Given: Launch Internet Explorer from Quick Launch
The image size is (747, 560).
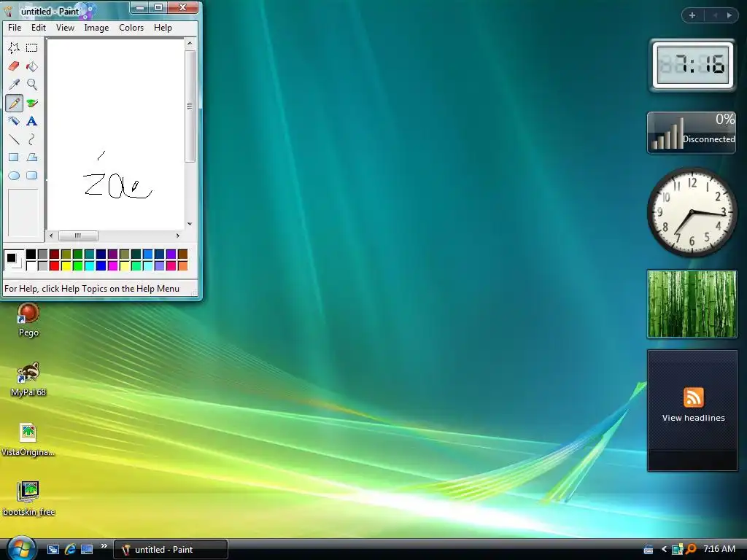Looking at the screenshot, I should pyautogui.click(x=70, y=549).
